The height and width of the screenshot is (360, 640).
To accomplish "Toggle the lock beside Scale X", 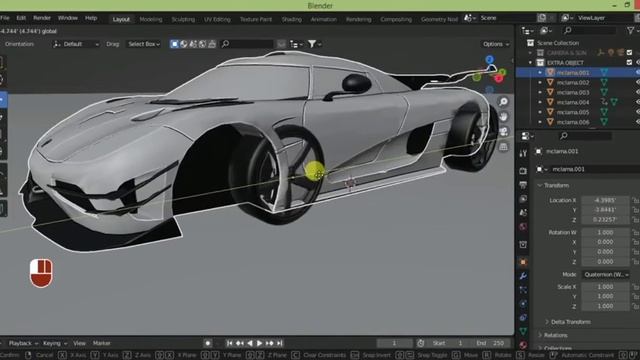I will 636,287.
